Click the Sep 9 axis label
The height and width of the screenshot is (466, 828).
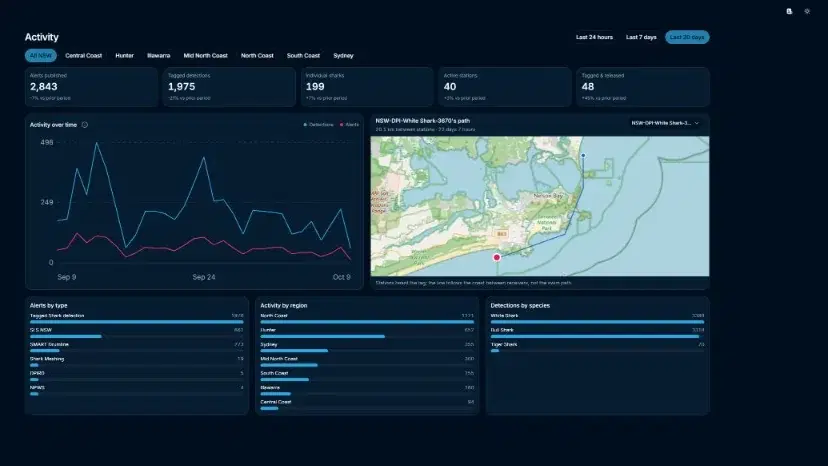pos(67,277)
